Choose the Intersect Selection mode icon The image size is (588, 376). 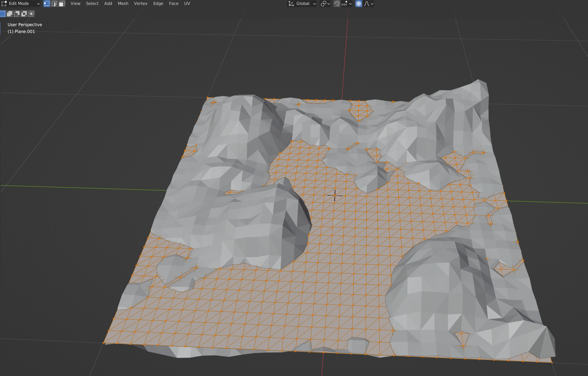tap(31, 14)
